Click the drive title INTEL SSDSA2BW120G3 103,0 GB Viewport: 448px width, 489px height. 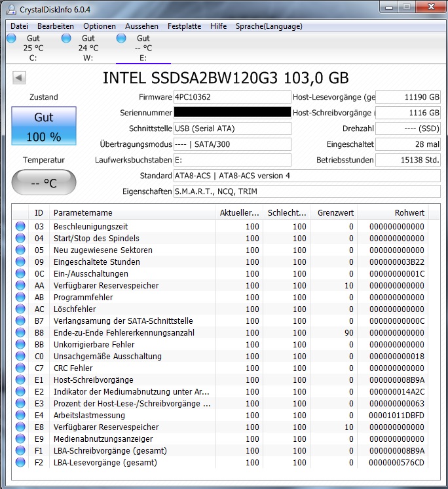225,78
